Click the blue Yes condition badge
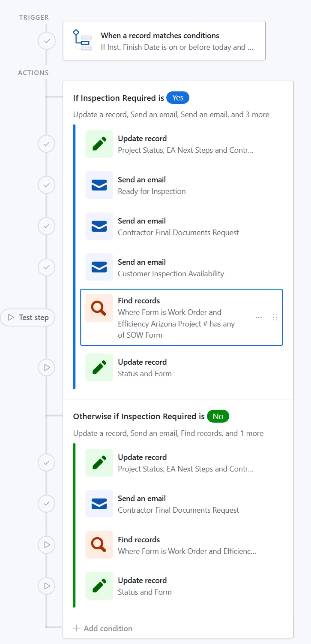This screenshot has height=644, width=311. click(178, 98)
